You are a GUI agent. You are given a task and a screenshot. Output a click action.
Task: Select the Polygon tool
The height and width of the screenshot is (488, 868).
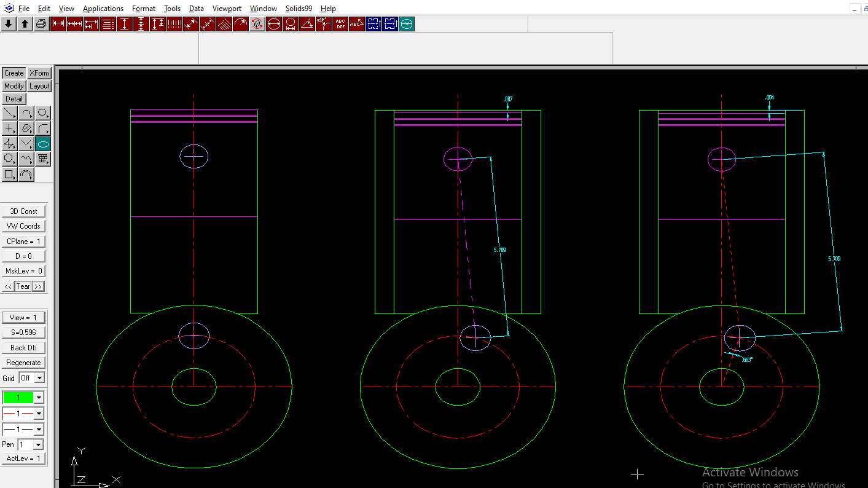tap(10, 159)
